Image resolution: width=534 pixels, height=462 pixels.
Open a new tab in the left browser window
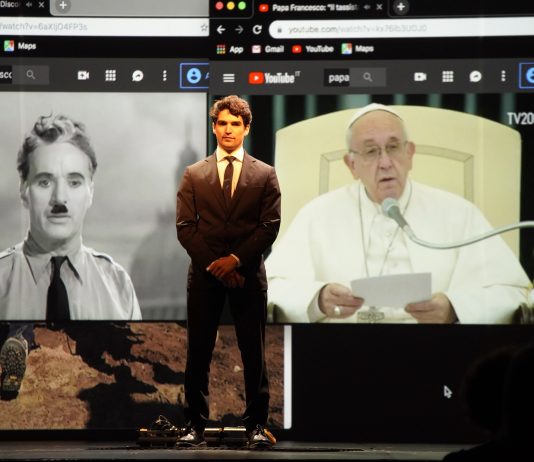[63, 5]
